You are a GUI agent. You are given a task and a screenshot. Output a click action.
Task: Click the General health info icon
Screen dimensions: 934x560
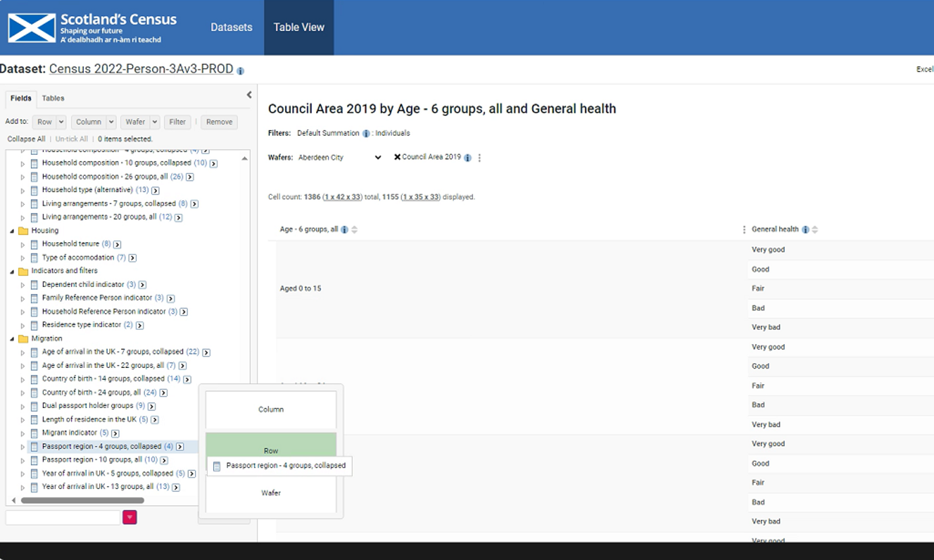point(805,230)
